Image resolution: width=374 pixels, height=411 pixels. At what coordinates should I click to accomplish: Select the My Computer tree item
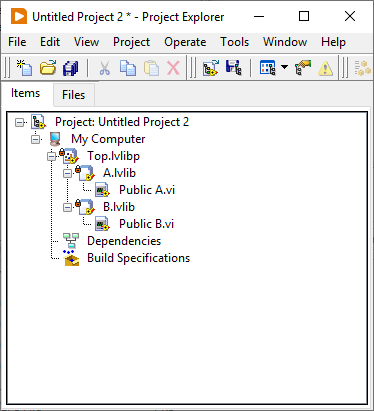(108, 139)
